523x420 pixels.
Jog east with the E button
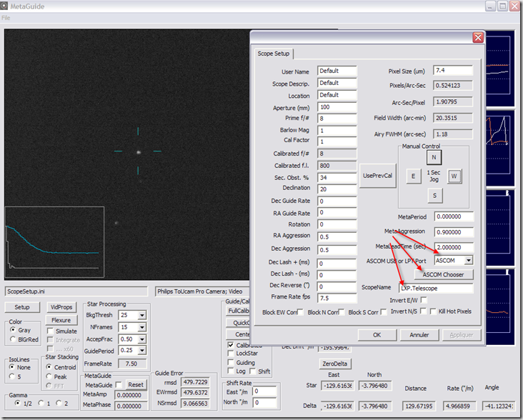[x=413, y=176]
